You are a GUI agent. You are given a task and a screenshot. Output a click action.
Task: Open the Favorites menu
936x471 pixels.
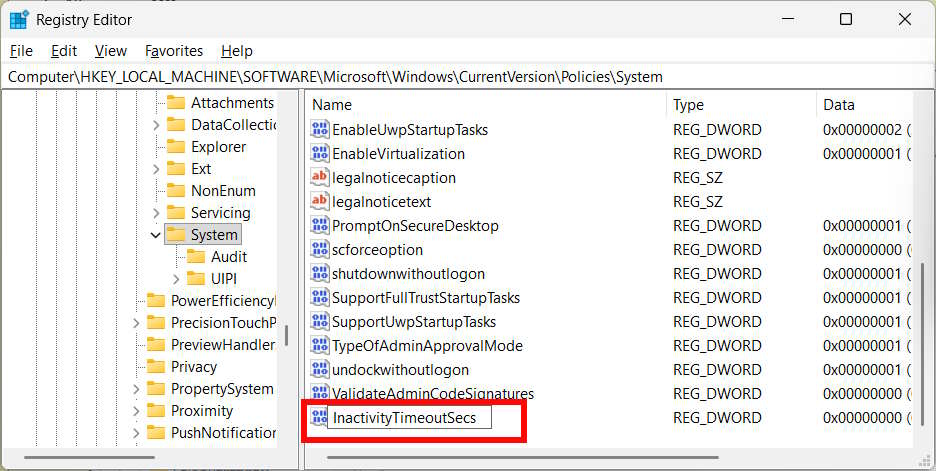pos(174,51)
